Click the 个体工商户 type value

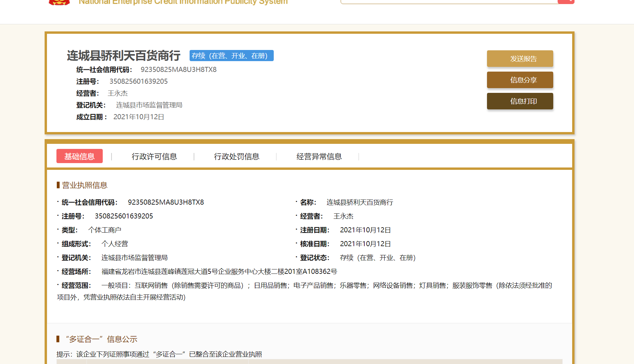pyautogui.click(x=104, y=230)
